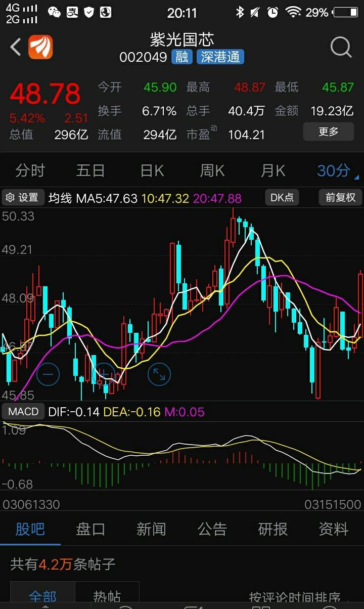Tap the MA5:47.63 moving average label
This screenshot has height=609, width=364.
(x=107, y=198)
